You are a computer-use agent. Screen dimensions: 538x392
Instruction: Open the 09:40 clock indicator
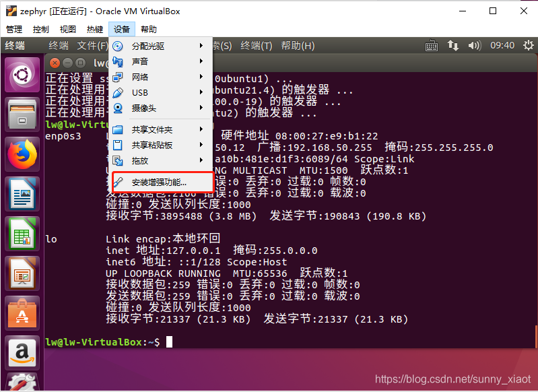[x=502, y=45]
